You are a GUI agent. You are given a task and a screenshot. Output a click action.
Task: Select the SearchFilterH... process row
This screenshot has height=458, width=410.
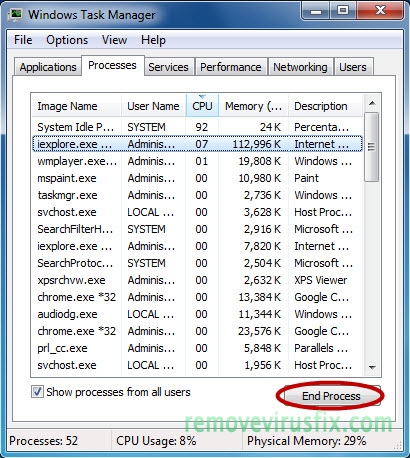(197, 229)
